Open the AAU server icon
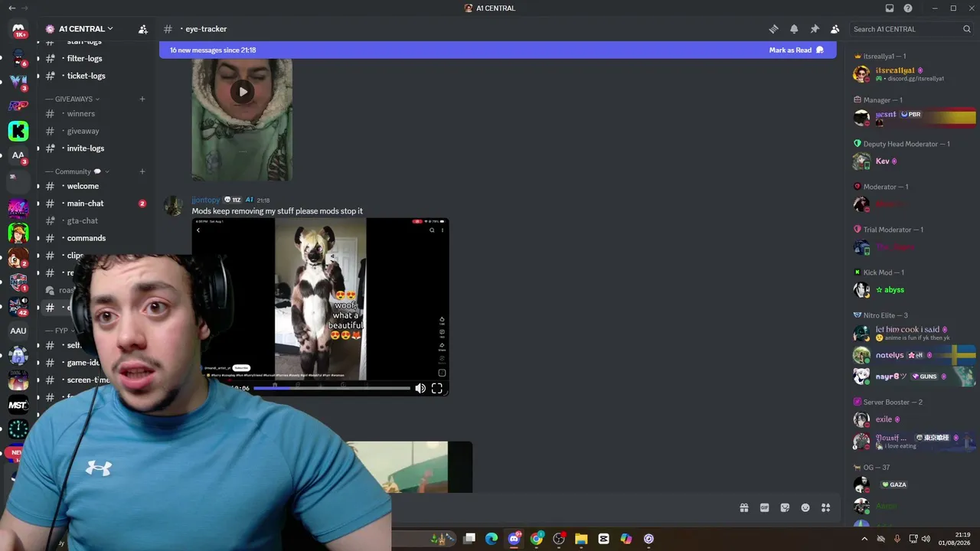Image resolution: width=980 pixels, height=551 pixels. tap(18, 331)
